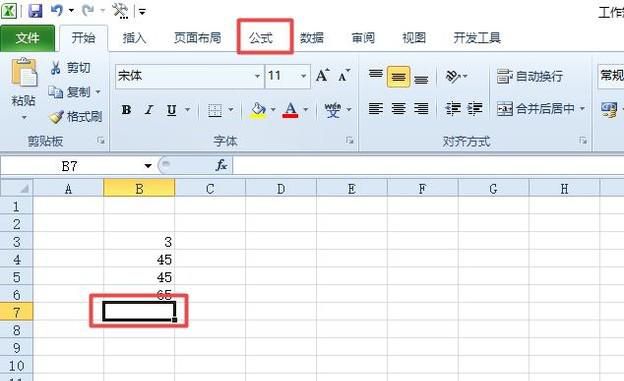The width and height of the screenshot is (624, 381).
Task: Select Align Text Right icon
Action: point(421,109)
